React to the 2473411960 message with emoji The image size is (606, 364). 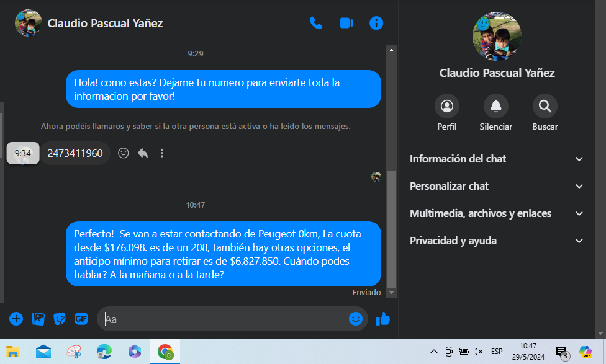pos(124,153)
